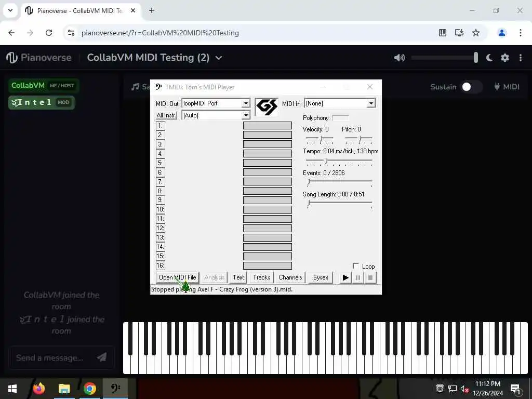
Task: Click the TMIDI bass clef title icon
Action: 158,87
